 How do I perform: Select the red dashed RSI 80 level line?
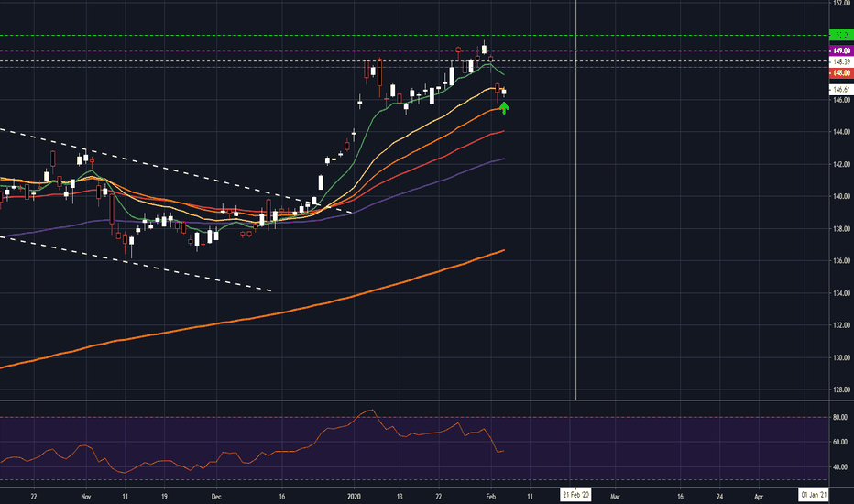pyautogui.click(x=414, y=417)
